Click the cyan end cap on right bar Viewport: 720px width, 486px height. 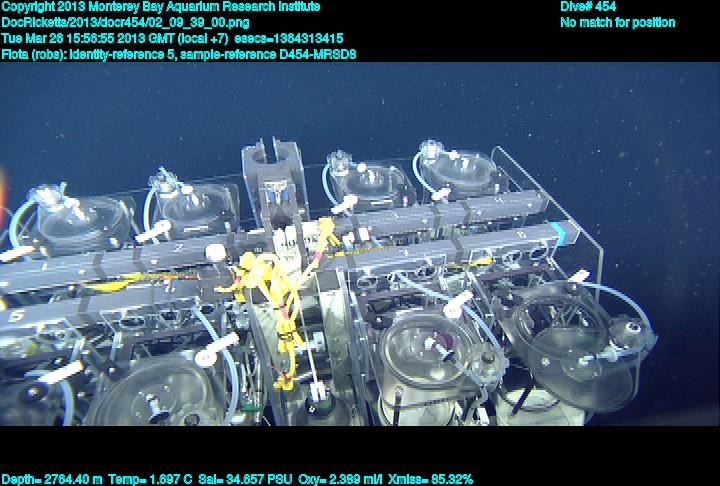click(568, 235)
